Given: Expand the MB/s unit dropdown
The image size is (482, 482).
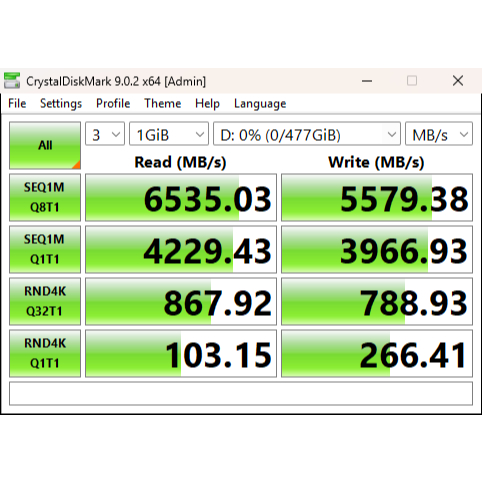Looking at the screenshot, I should tap(439, 134).
